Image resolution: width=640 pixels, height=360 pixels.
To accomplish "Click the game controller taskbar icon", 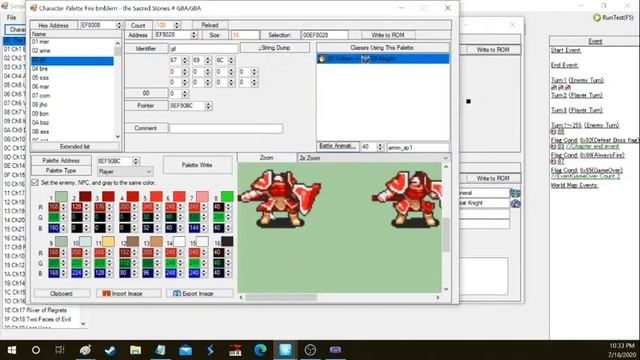I will tap(335, 350).
